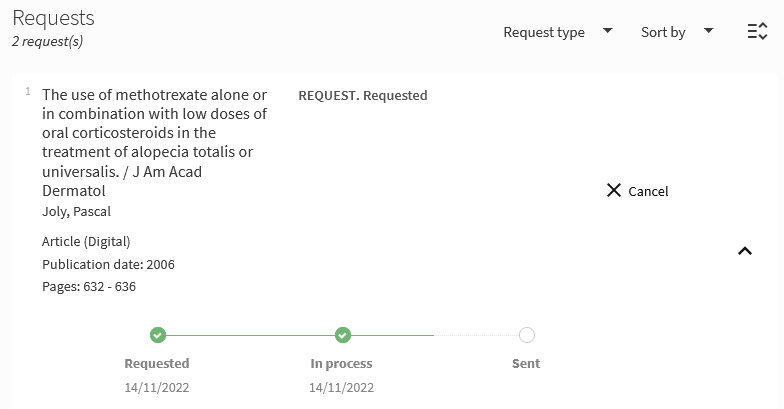Image resolution: width=784 pixels, height=409 pixels.
Task: Click the Requests page heading
Action: point(53,18)
